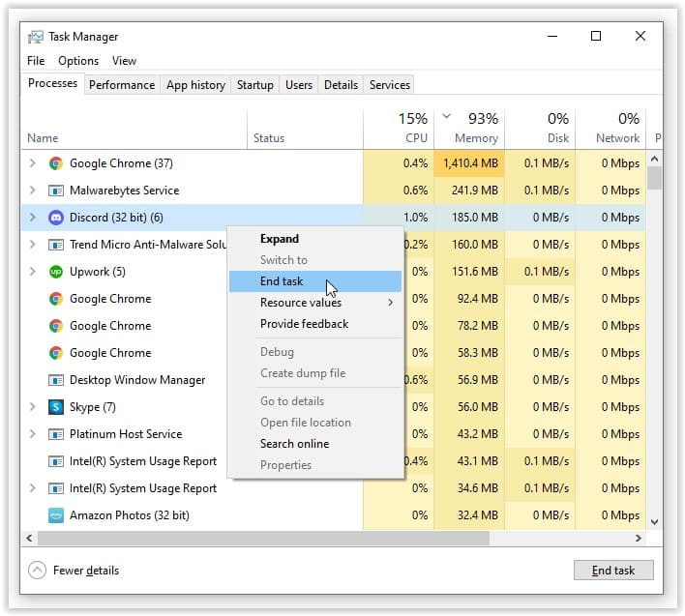Image resolution: width=685 pixels, height=616 pixels.
Task: Choose Search online in the context menu
Action: click(x=315, y=444)
